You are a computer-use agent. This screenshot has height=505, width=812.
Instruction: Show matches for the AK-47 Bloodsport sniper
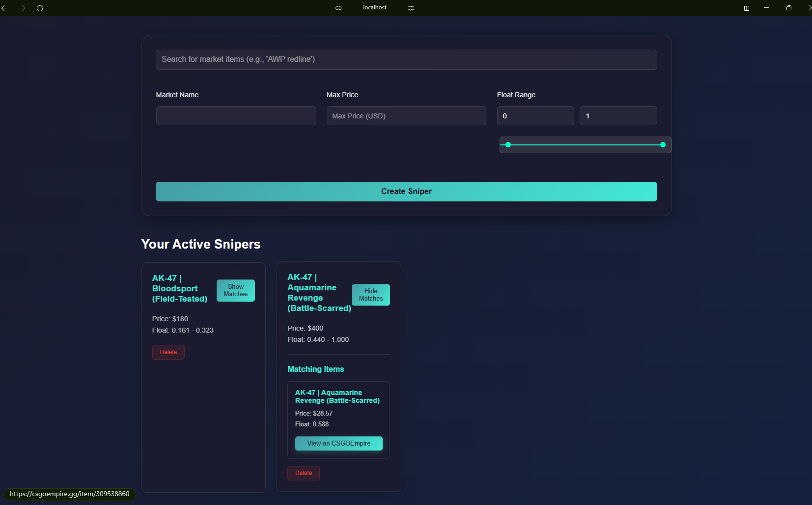[235, 290]
